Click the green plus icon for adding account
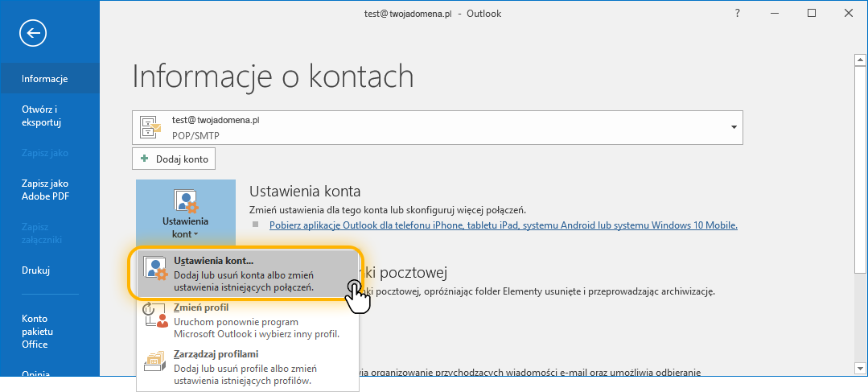The width and height of the screenshot is (868, 392). pos(145,159)
